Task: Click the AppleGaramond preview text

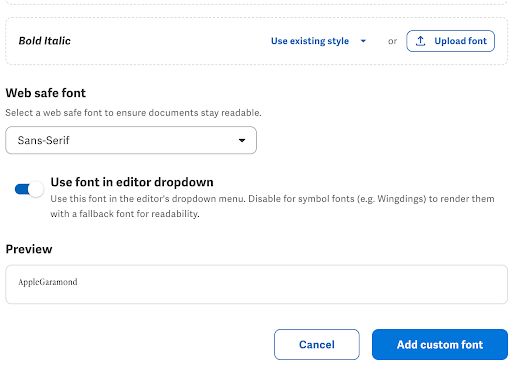Action: click(x=48, y=282)
